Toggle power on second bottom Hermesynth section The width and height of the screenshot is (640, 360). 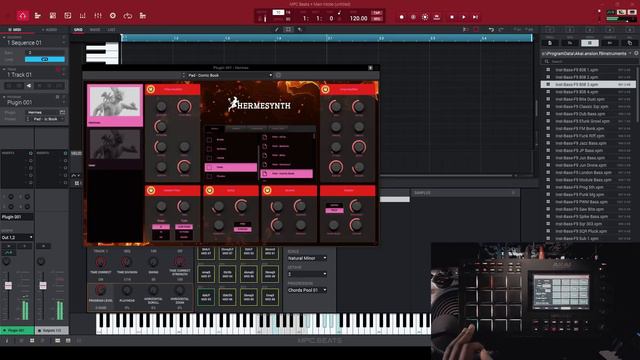tap(209, 190)
